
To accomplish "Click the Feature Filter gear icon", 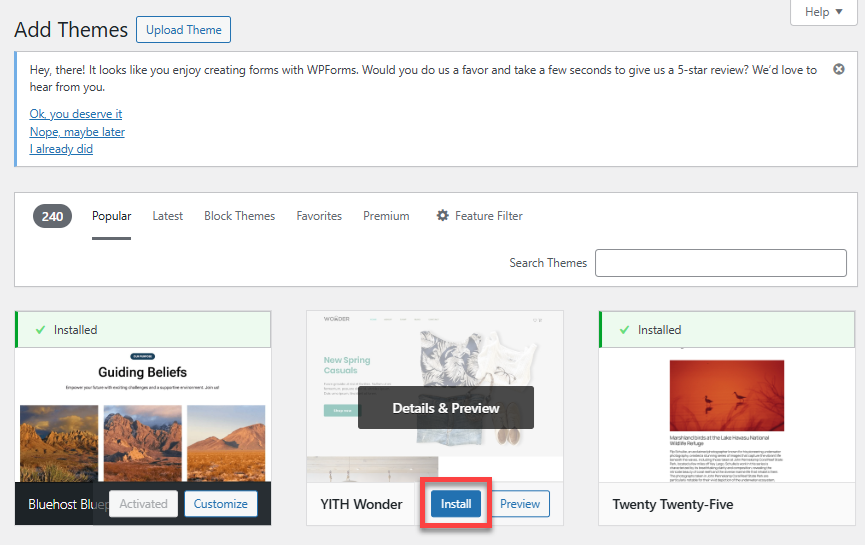I will click(x=442, y=216).
